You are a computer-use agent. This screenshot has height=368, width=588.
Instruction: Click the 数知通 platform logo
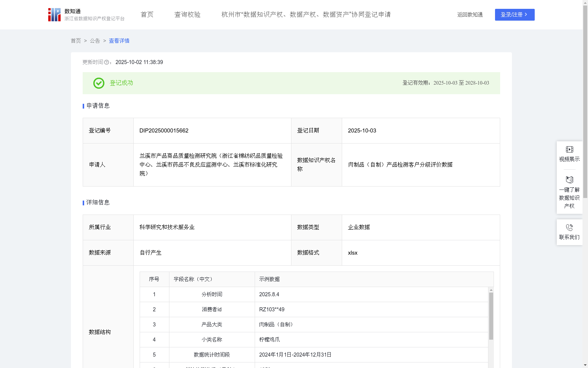[86, 15]
